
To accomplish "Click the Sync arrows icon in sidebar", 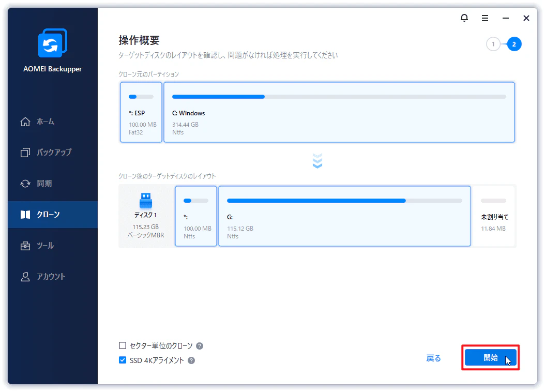I will click(25, 184).
